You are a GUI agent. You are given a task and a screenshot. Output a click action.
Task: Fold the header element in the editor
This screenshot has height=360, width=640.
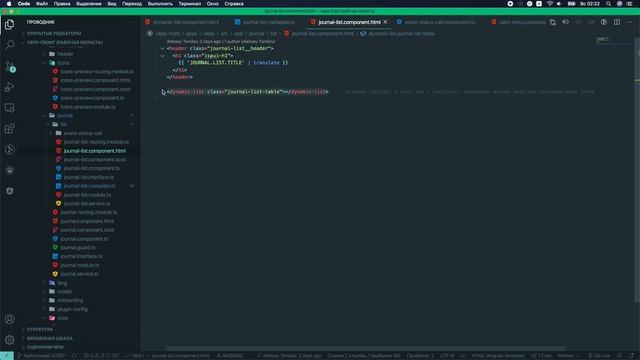click(x=162, y=49)
